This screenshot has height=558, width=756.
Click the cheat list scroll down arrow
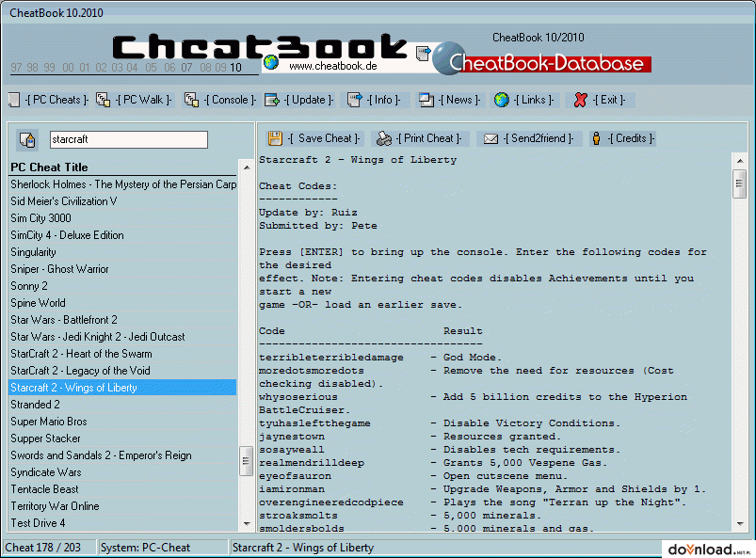pos(247,524)
